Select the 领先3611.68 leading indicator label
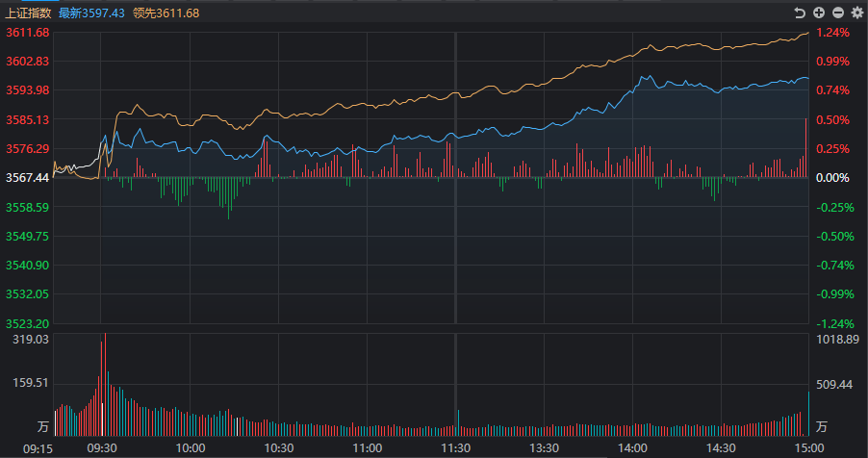 [166, 13]
